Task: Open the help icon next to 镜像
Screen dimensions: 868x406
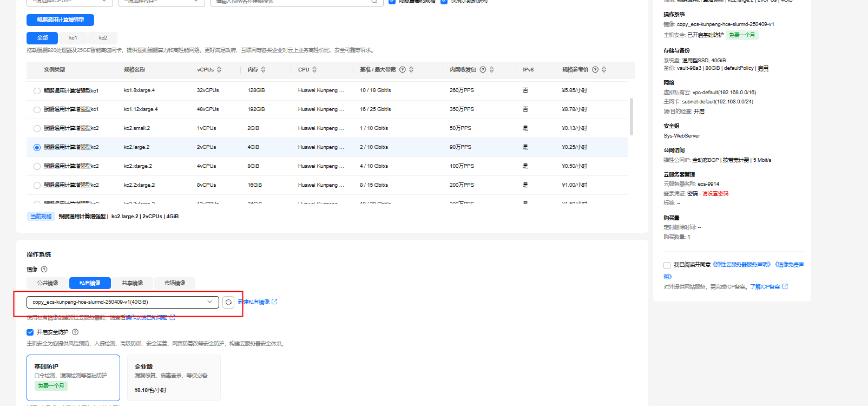Action: (44, 270)
